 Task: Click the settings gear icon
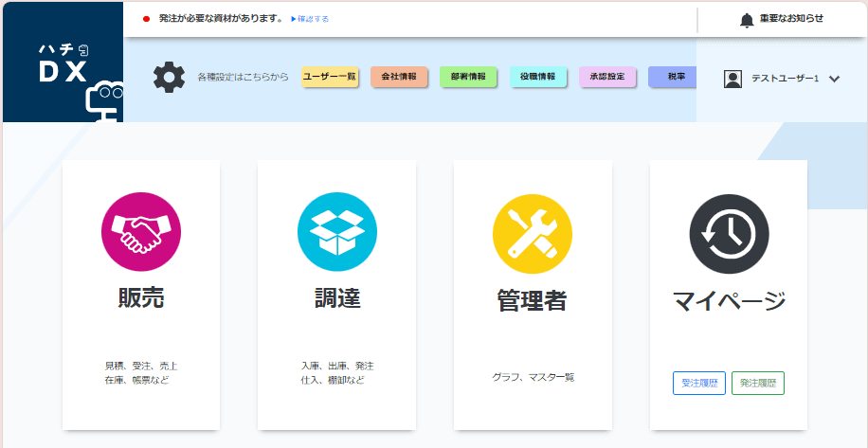[170, 77]
